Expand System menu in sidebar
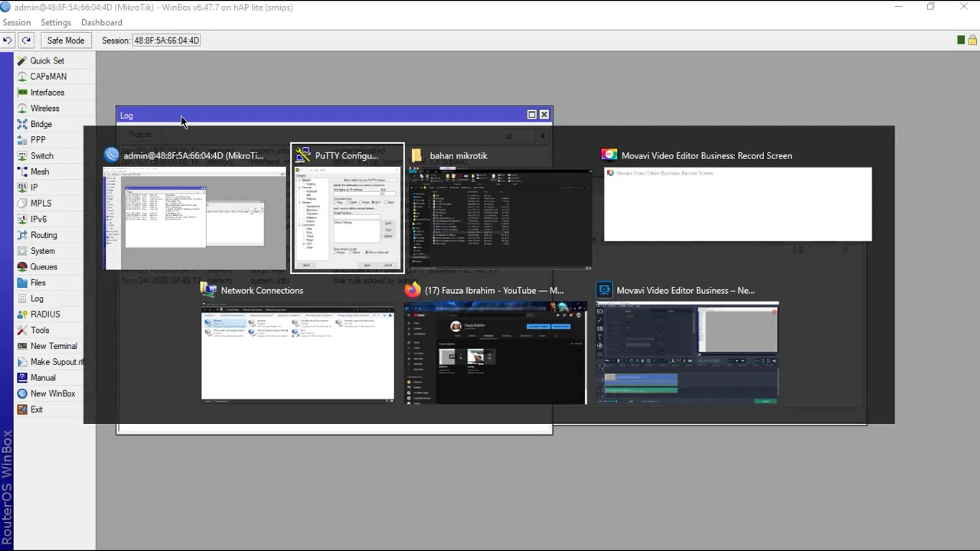This screenshot has height=551, width=980. (42, 251)
